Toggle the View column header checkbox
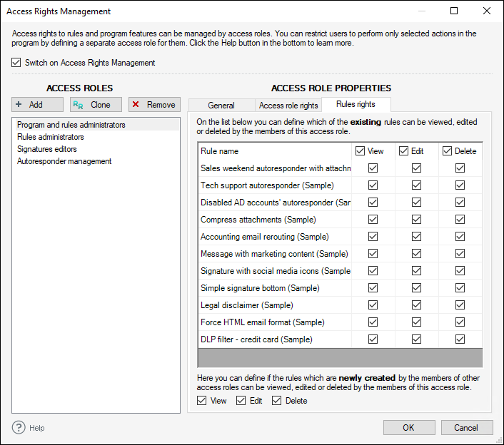The height and width of the screenshot is (445, 504). click(x=360, y=151)
